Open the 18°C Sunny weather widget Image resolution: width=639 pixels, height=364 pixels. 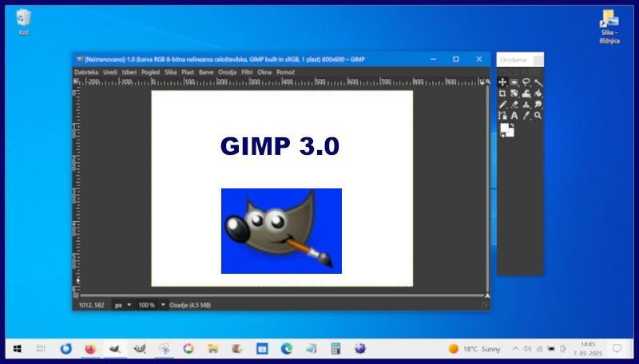coord(474,349)
